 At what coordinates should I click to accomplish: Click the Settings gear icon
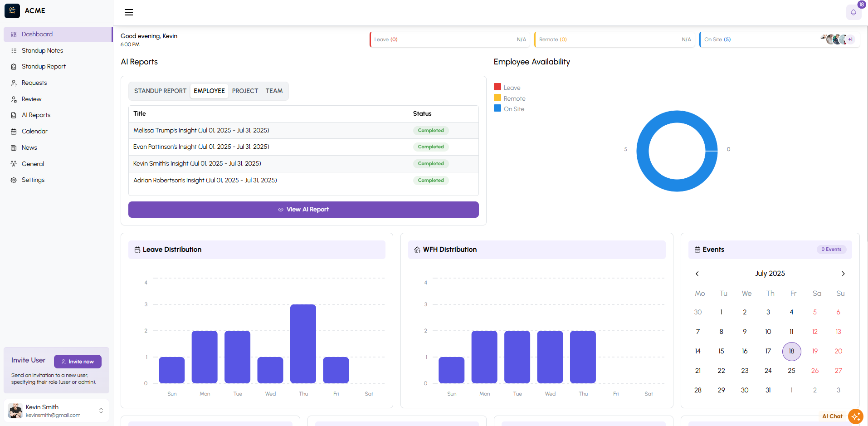point(14,180)
